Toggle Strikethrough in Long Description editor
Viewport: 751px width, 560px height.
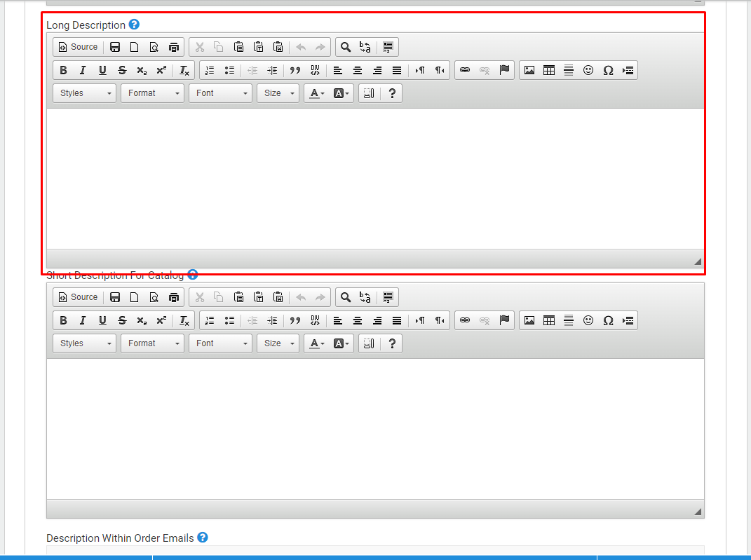(122, 70)
